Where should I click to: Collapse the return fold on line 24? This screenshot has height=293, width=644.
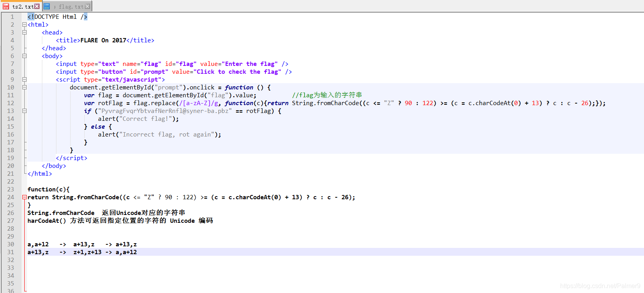point(24,197)
